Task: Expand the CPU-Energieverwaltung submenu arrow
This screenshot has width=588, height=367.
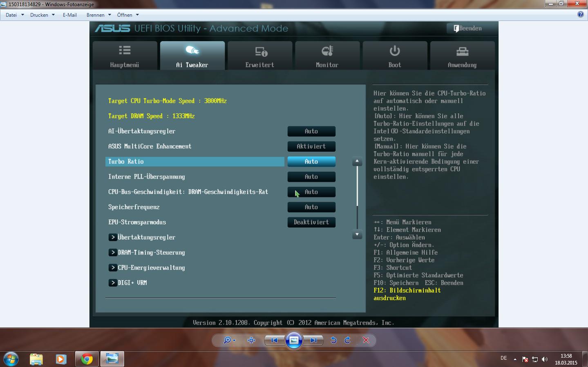Action: (113, 267)
